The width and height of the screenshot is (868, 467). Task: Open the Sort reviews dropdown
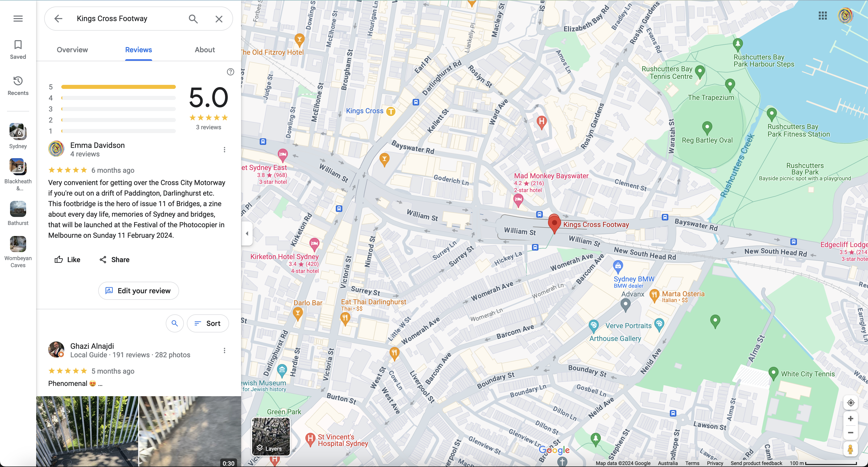click(x=208, y=323)
